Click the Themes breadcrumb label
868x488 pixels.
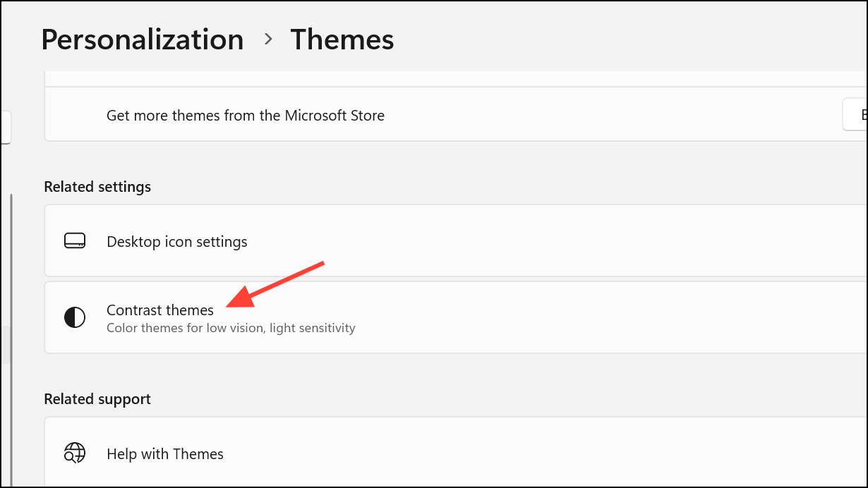pos(342,39)
